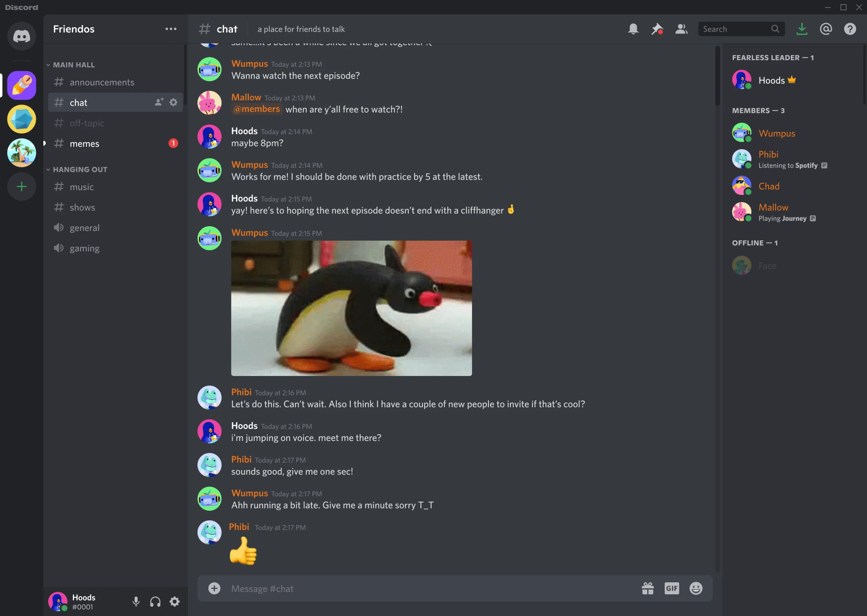Click the download/update icon top right
Image resolution: width=867 pixels, height=616 pixels.
tap(802, 29)
